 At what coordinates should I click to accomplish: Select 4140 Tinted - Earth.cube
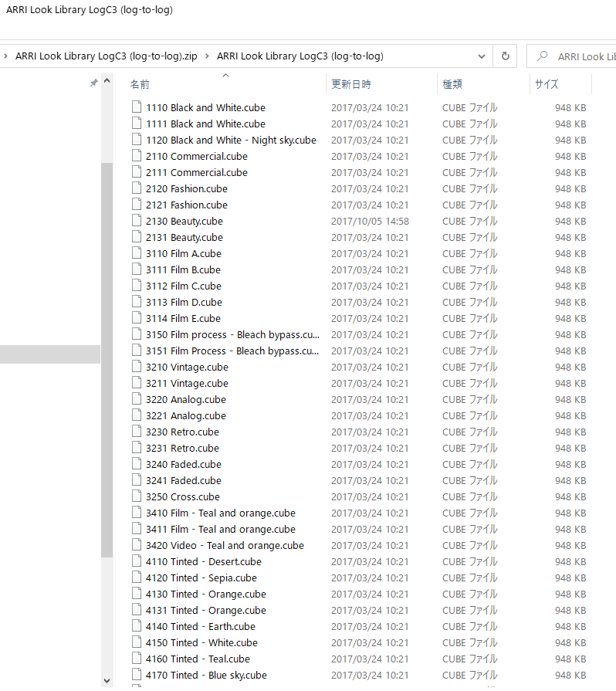[201, 627]
